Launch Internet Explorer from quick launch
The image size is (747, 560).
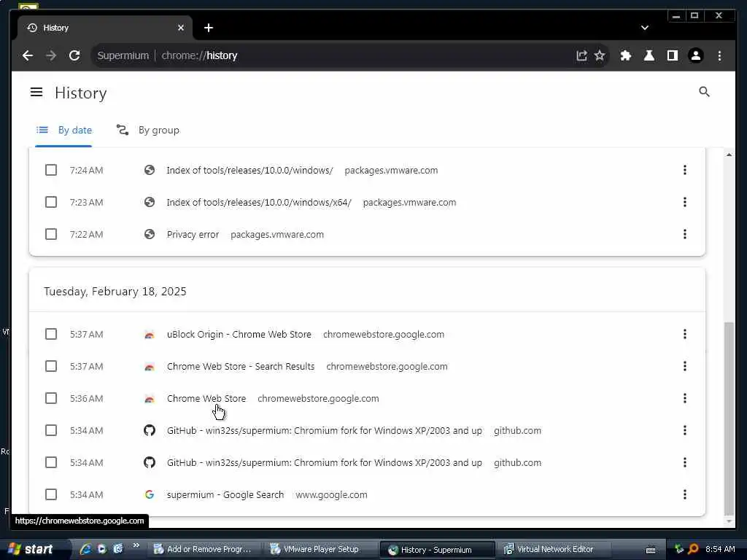(x=86, y=549)
